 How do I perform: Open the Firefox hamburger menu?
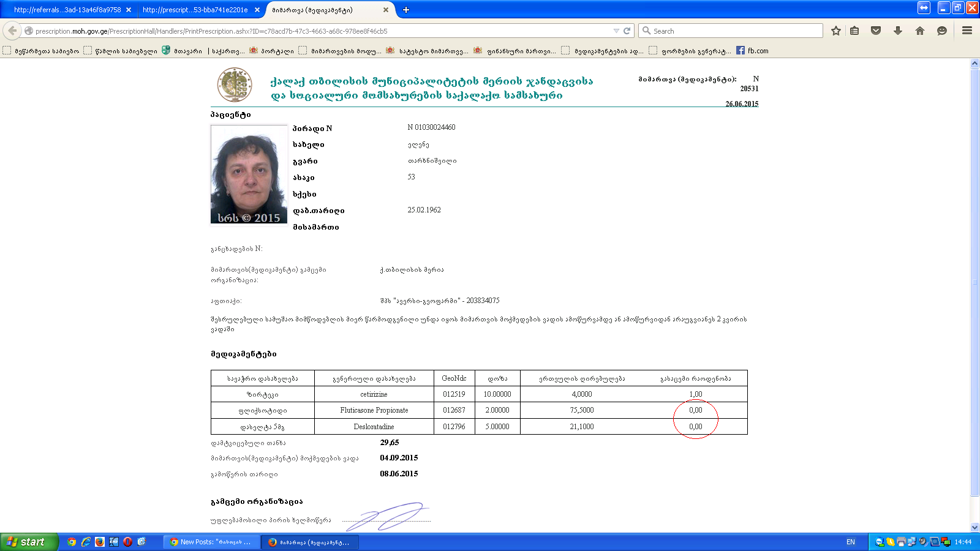coord(967,31)
